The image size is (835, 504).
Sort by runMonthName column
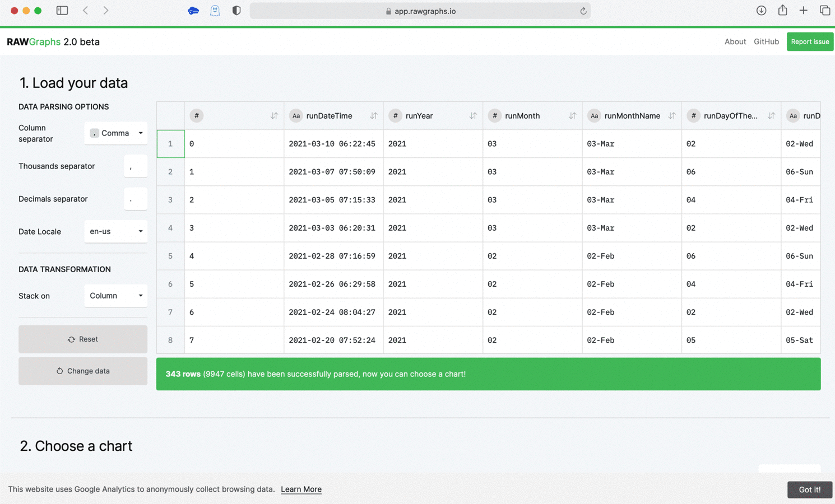[671, 116]
